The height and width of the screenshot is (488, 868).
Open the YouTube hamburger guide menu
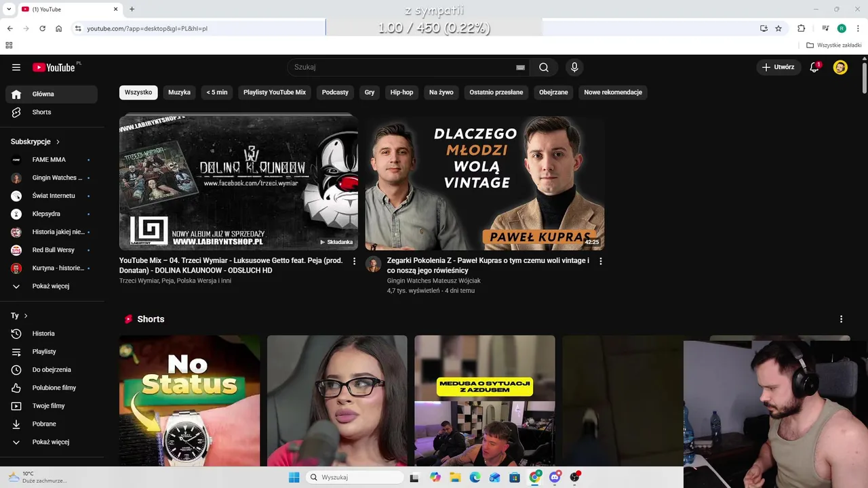tap(16, 67)
